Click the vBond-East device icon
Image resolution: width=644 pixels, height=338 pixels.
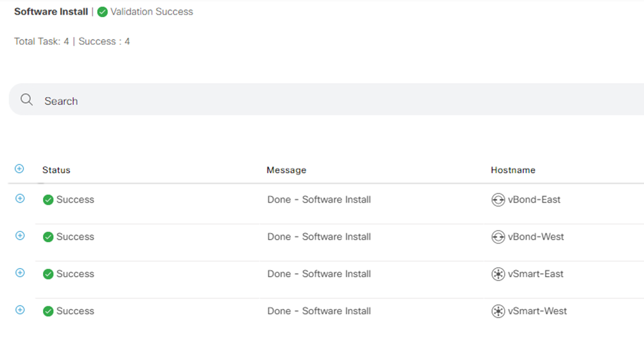[x=498, y=200]
